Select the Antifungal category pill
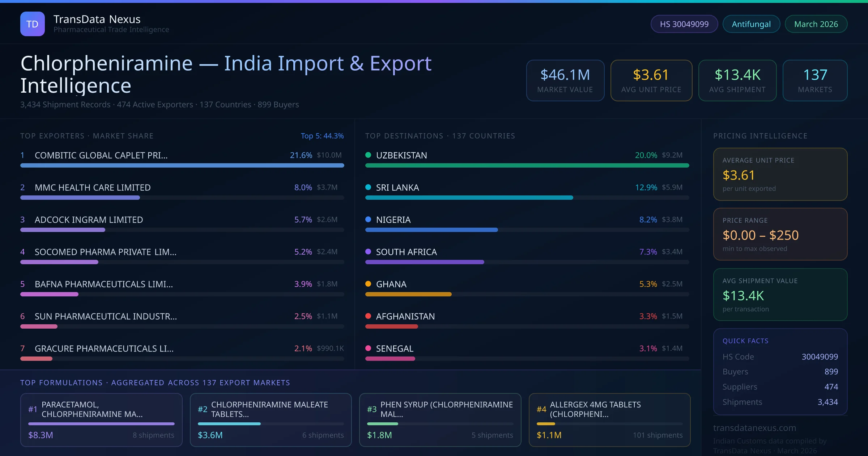Viewport: 868px width, 456px height. (751, 24)
